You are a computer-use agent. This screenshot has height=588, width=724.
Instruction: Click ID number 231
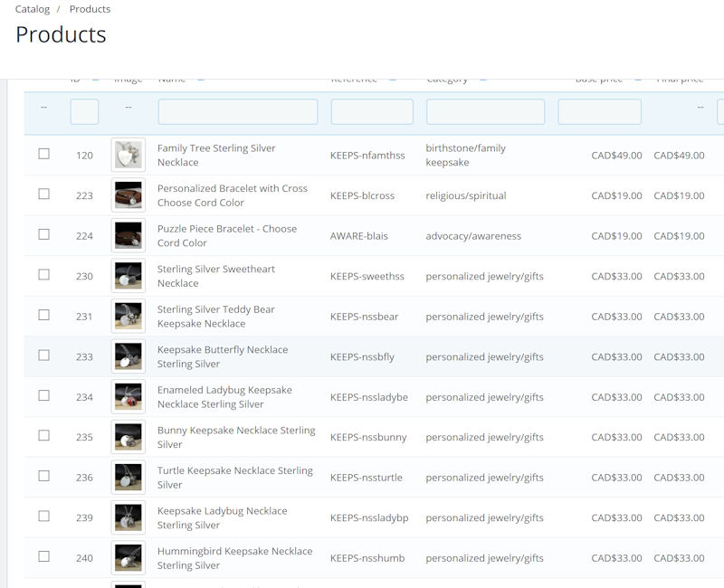point(84,317)
